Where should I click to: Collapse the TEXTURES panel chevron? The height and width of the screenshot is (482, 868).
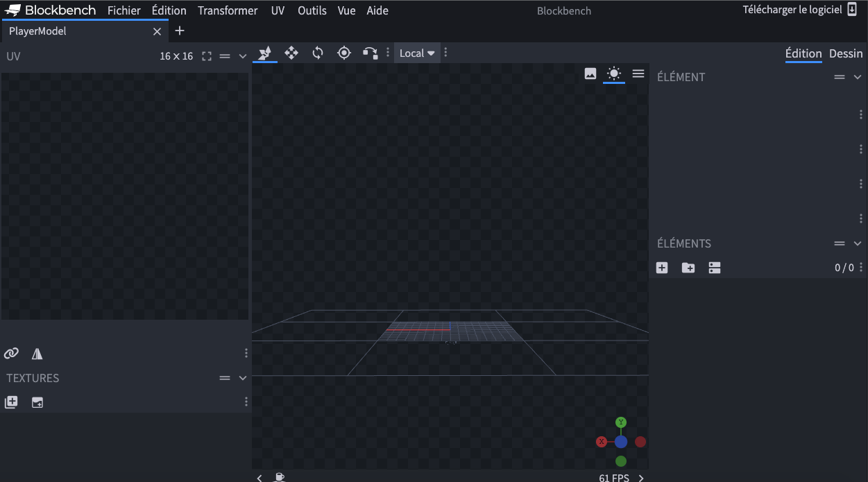point(243,378)
